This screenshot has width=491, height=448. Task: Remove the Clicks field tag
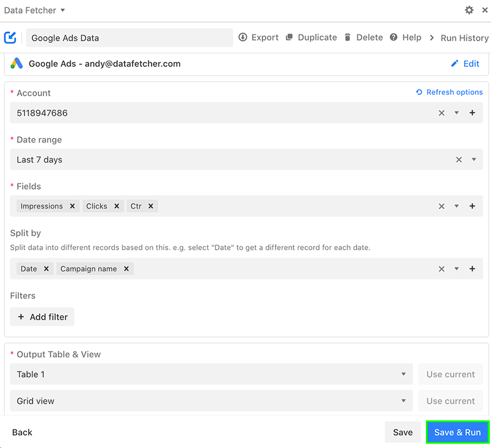[x=117, y=206]
